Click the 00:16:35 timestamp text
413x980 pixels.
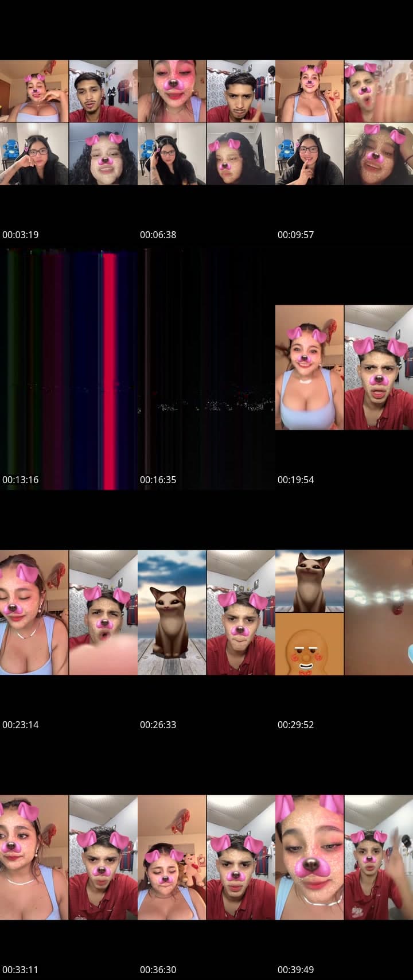pyautogui.click(x=158, y=480)
